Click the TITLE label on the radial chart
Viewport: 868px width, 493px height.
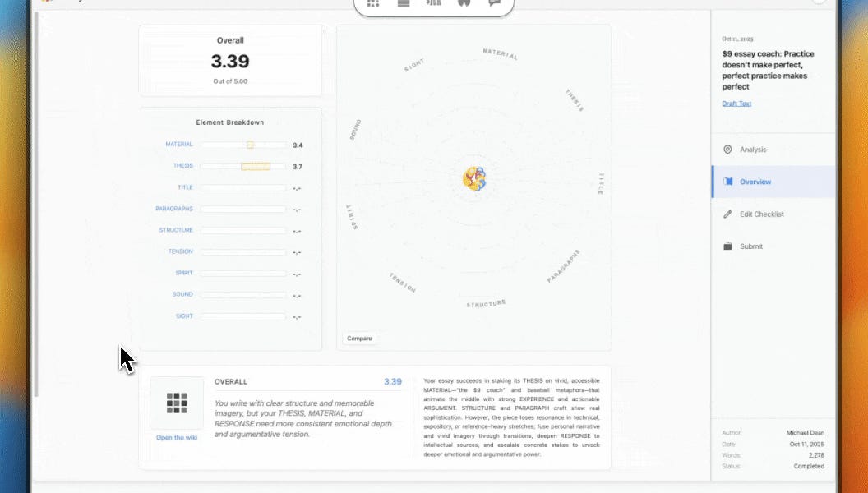pyautogui.click(x=601, y=183)
